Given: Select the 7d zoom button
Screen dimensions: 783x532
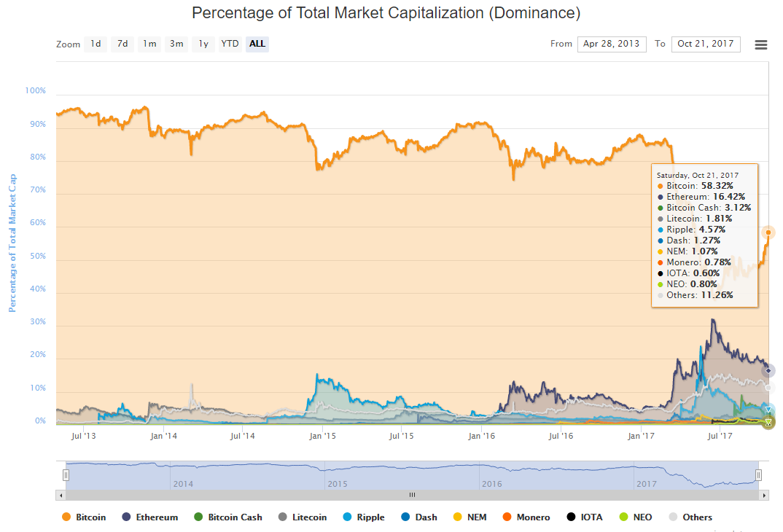Looking at the screenshot, I should tap(122, 44).
